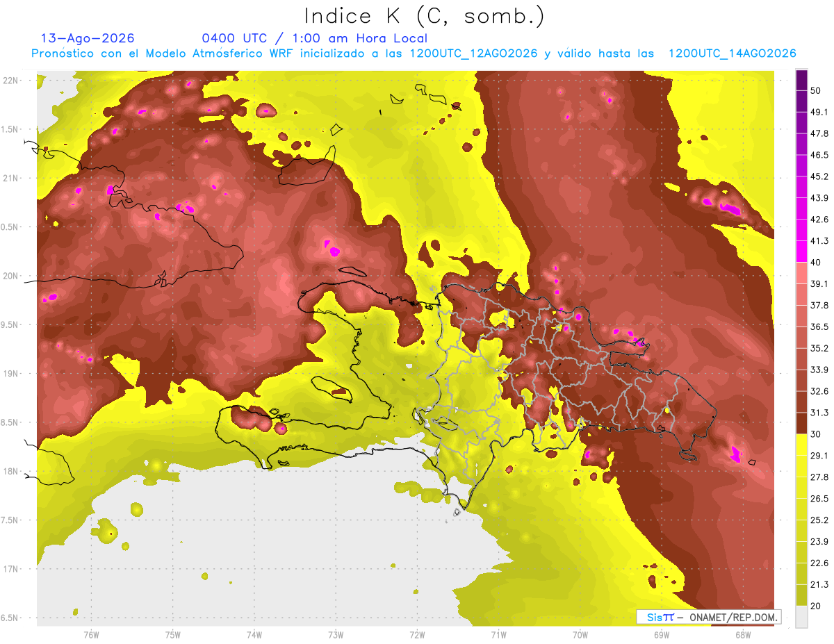Click the colorbar value "37.8"
Image resolution: width=834 pixels, height=644 pixels.
pos(819,305)
